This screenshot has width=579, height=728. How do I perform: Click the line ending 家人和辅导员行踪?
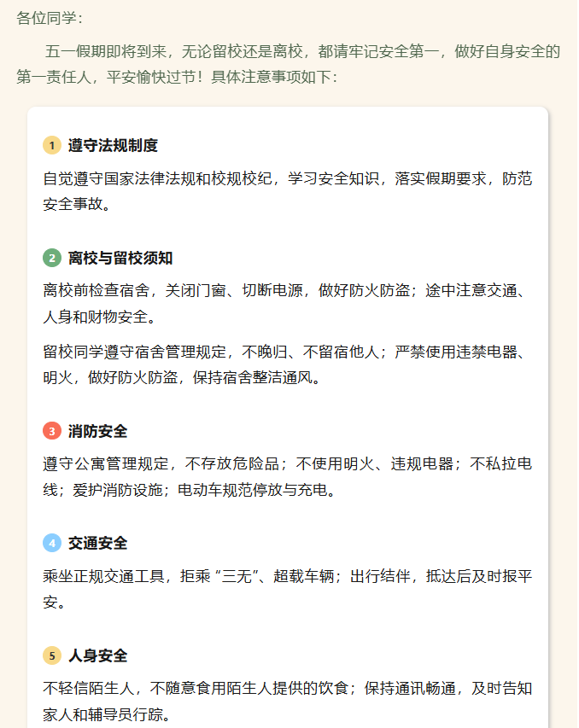tap(107, 714)
